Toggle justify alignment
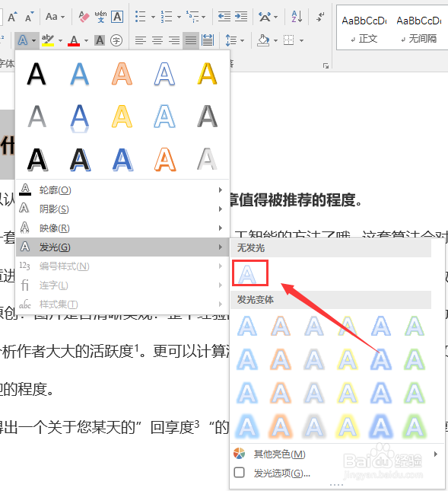Viewport: 448px width, 491px height. tap(191, 40)
